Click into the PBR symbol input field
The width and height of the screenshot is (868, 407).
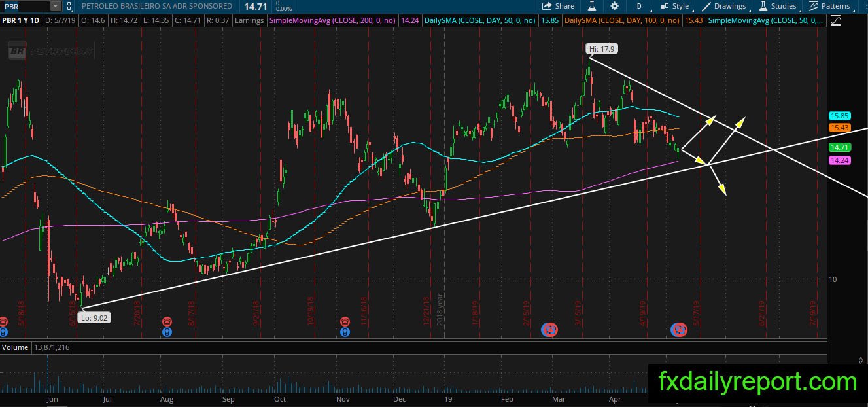tap(25, 6)
